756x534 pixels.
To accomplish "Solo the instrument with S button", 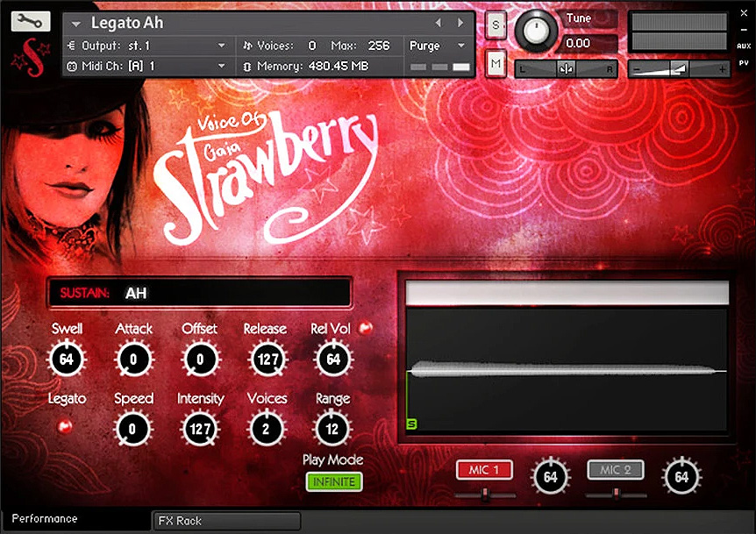I will [496, 25].
